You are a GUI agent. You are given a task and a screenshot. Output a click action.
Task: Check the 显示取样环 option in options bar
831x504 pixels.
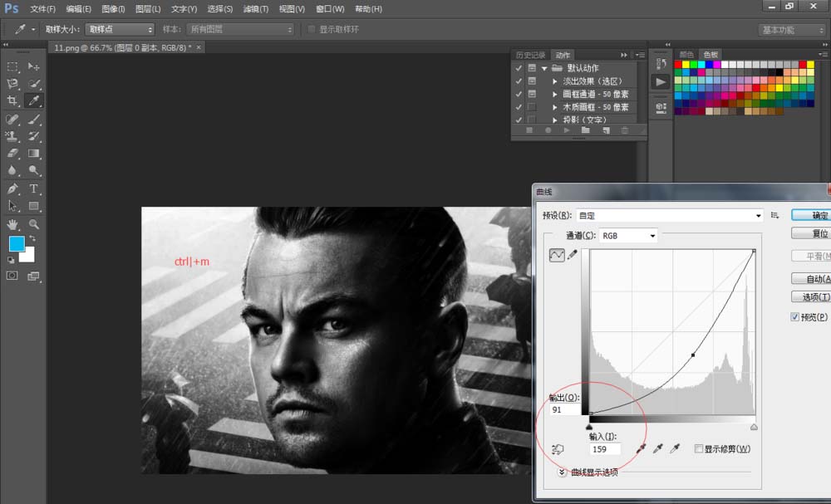(x=312, y=29)
